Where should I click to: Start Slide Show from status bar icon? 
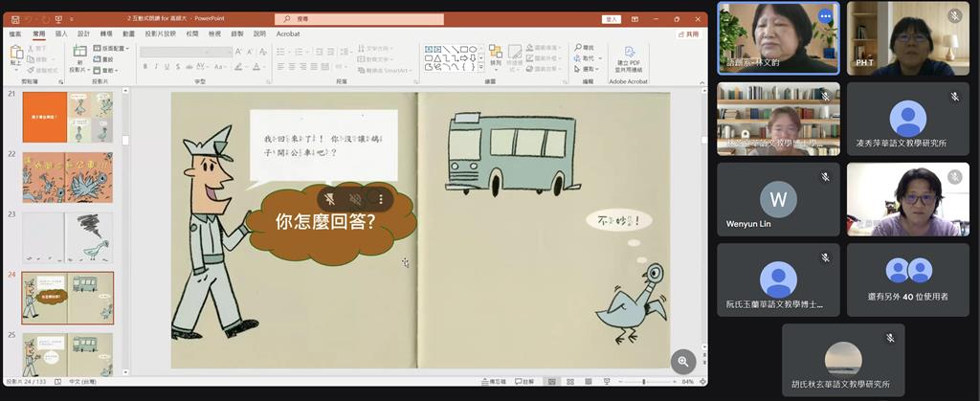point(606,382)
